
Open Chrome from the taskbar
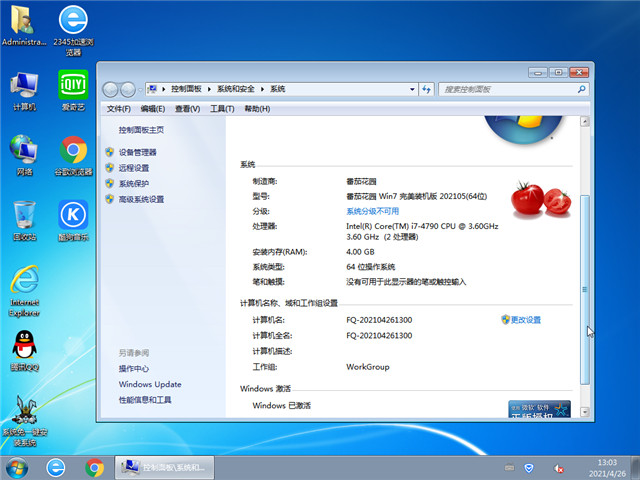tap(94, 468)
